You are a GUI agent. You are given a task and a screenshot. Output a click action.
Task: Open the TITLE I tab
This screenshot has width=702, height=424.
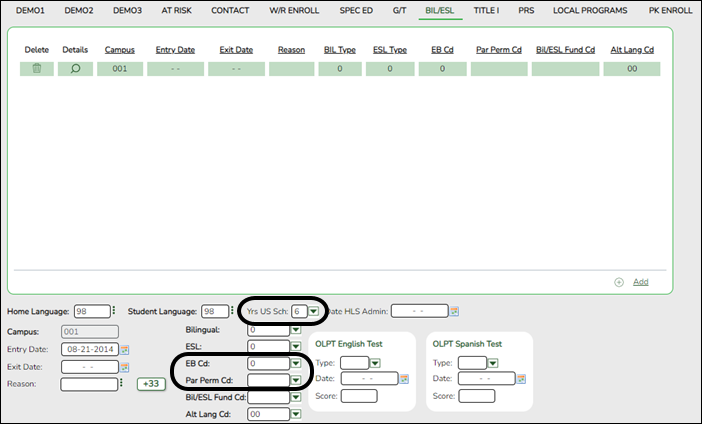point(486,10)
